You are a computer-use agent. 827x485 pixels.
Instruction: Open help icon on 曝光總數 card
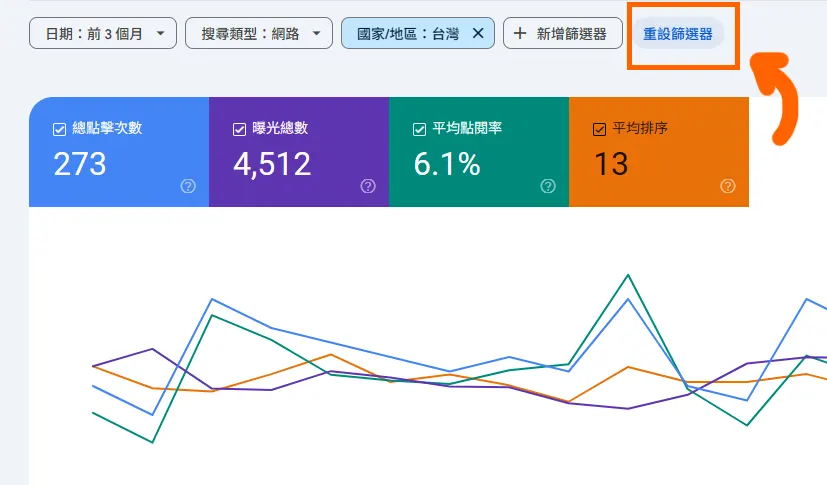[368, 186]
